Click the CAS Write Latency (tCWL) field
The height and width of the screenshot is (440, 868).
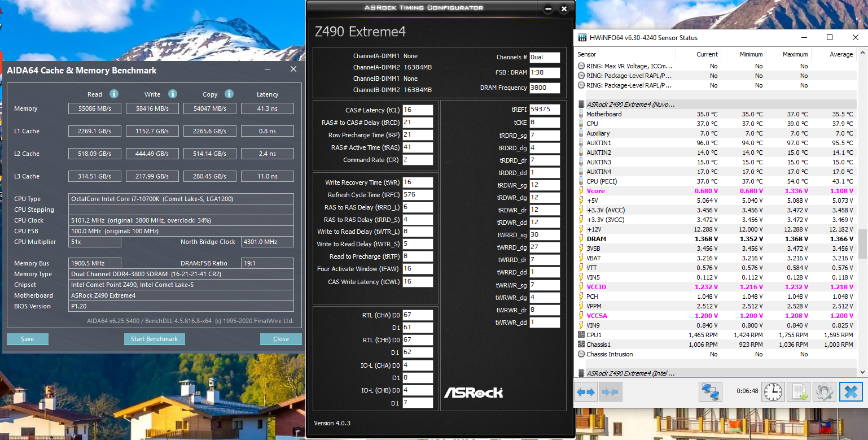pyautogui.click(x=418, y=282)
